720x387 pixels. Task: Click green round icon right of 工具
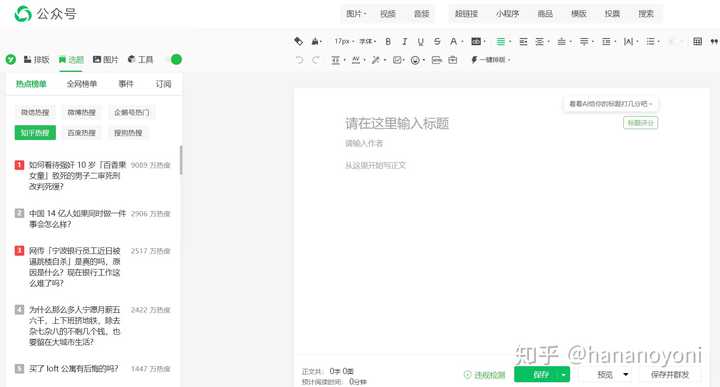click(x=176, y=59)
